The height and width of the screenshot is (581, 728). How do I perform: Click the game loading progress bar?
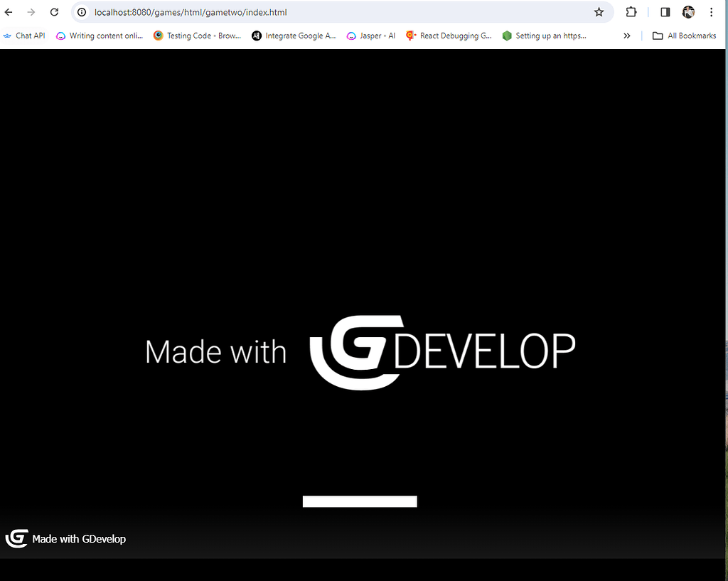360,501
